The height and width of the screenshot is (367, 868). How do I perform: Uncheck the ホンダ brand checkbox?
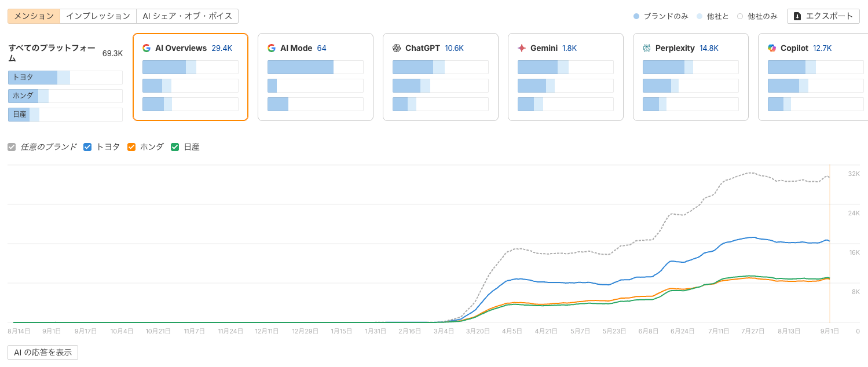pos(131,147)
